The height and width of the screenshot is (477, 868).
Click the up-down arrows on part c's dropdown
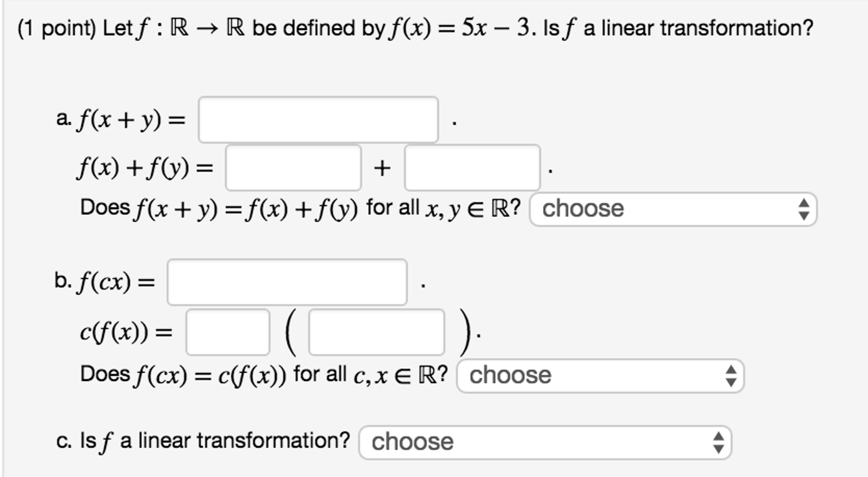718,443
